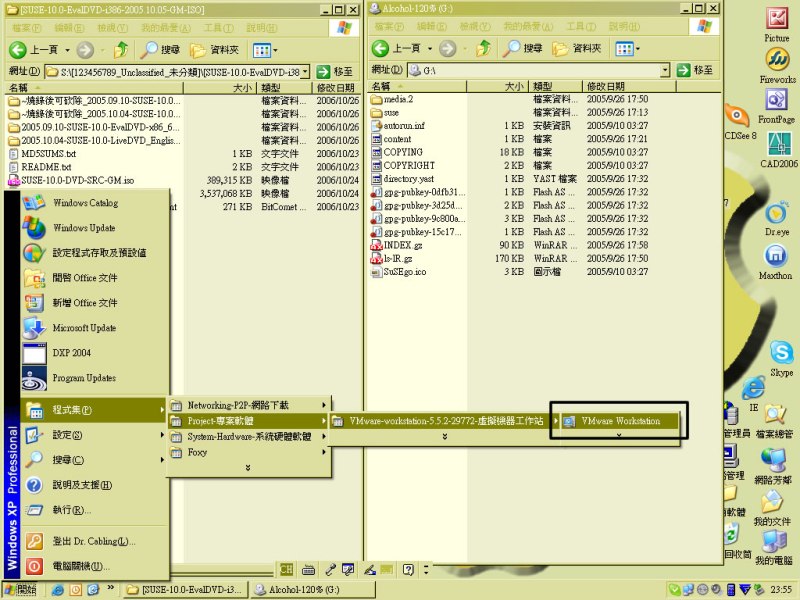The height and width of the screenshot is (600, 800).
Task: Open 設定程式存取及預設值 in the Start menu
Action: (x=95, y=253)
